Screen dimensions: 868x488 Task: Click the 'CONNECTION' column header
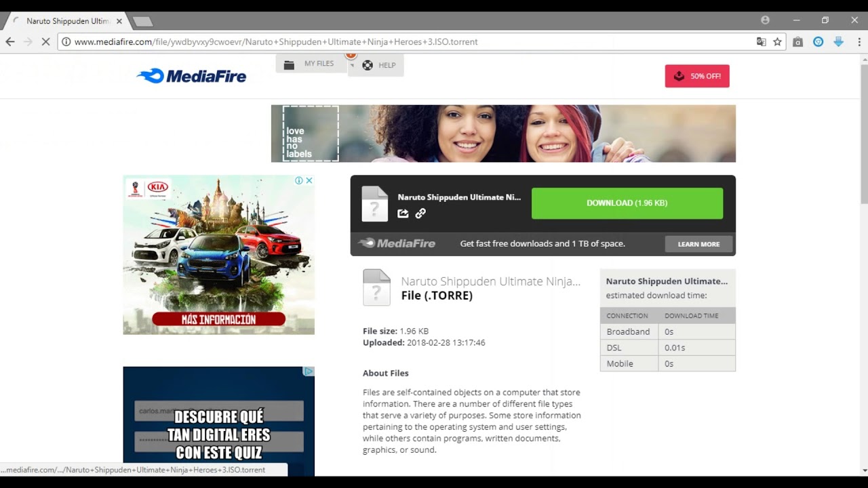pyautogui.click(x=627, y=316)
